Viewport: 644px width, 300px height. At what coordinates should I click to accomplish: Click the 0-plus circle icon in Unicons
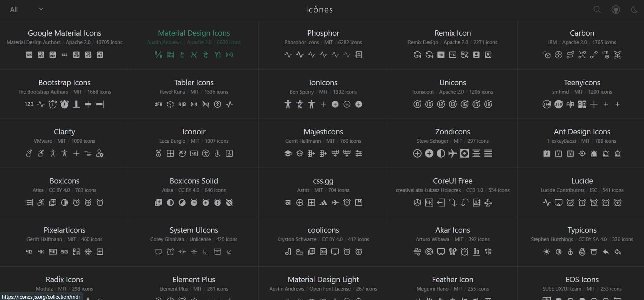coord(417,104)
